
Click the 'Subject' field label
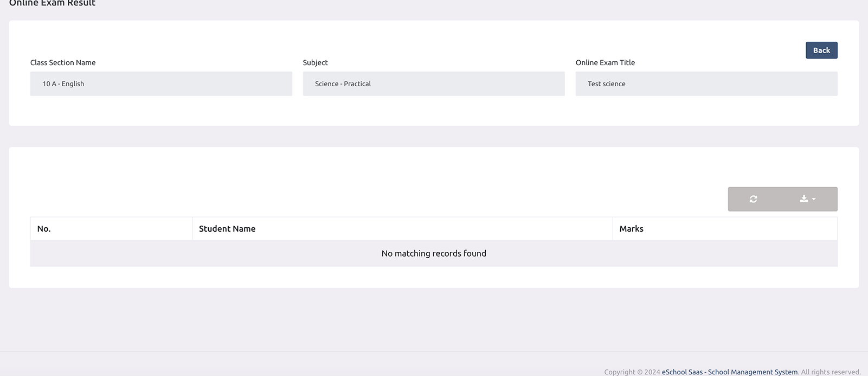(x=315, y=62)
